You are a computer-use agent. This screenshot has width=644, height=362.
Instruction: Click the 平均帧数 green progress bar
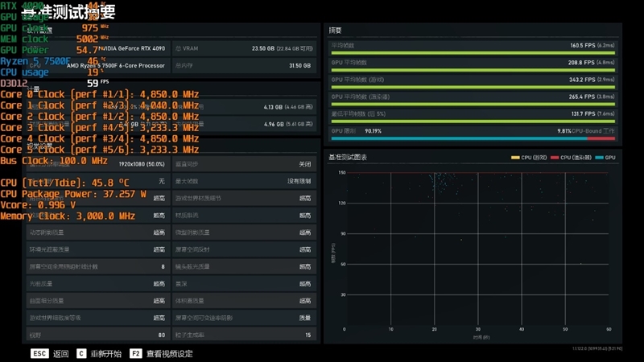coord(473,53)
